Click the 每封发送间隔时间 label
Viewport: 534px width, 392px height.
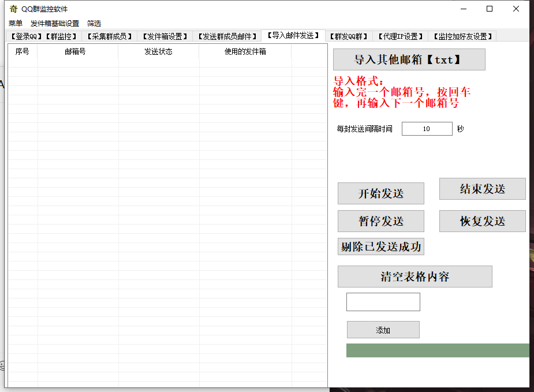tap(364, 129)
